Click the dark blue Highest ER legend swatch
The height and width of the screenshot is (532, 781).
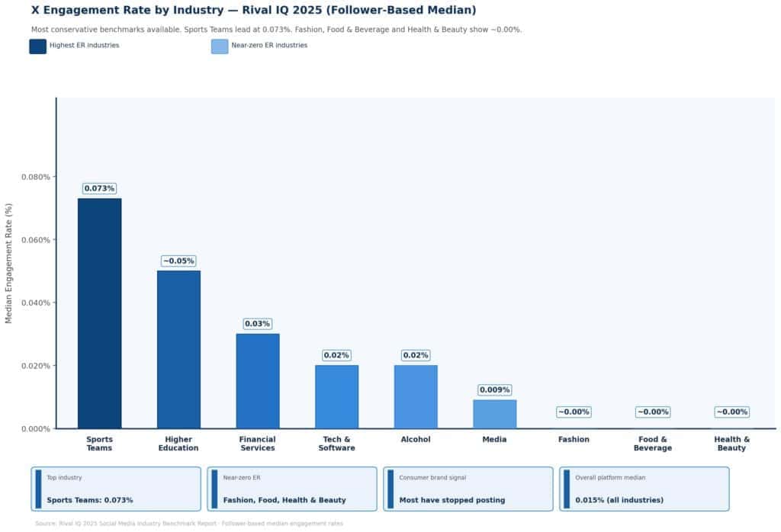(x=37, y=46)
